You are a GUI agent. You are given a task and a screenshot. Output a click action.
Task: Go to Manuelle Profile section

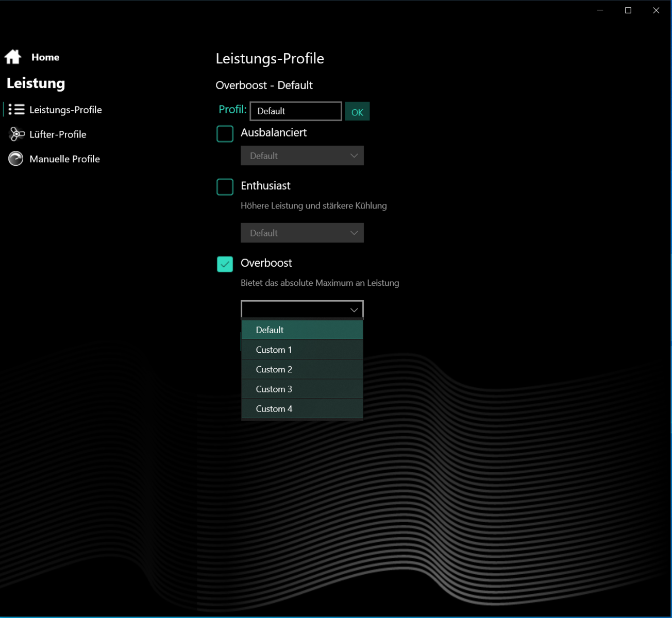[x=64, y=159]
